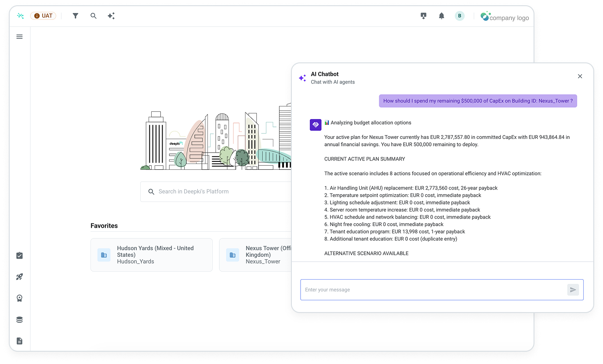603x364 pixels.
Task: Open Hudson Yards favorite card
Action: 152,255
